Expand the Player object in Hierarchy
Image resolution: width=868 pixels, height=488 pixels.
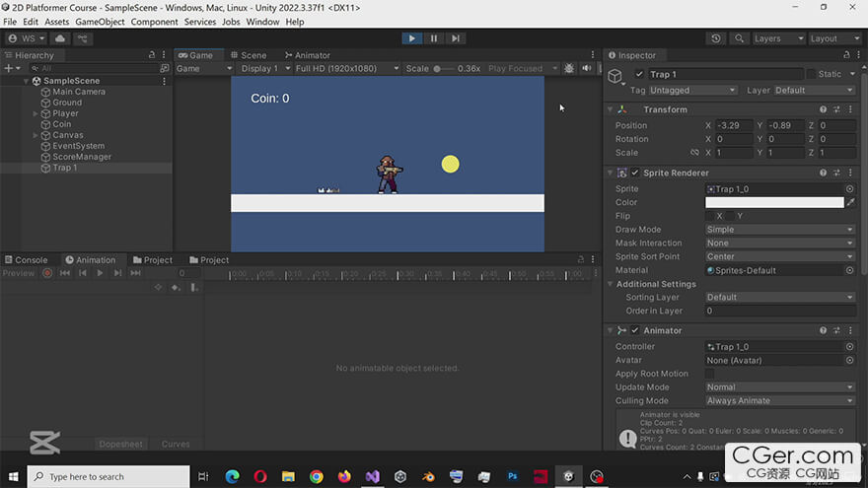[36, 113]
